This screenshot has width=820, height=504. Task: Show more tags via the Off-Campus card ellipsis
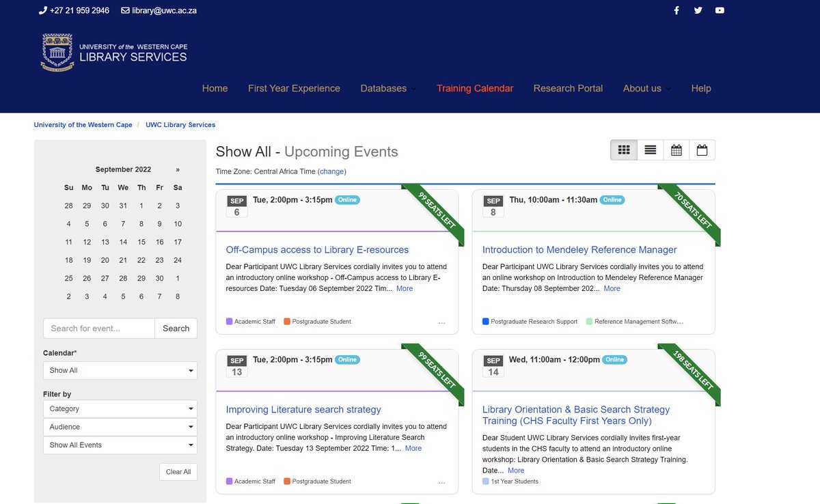441,322
